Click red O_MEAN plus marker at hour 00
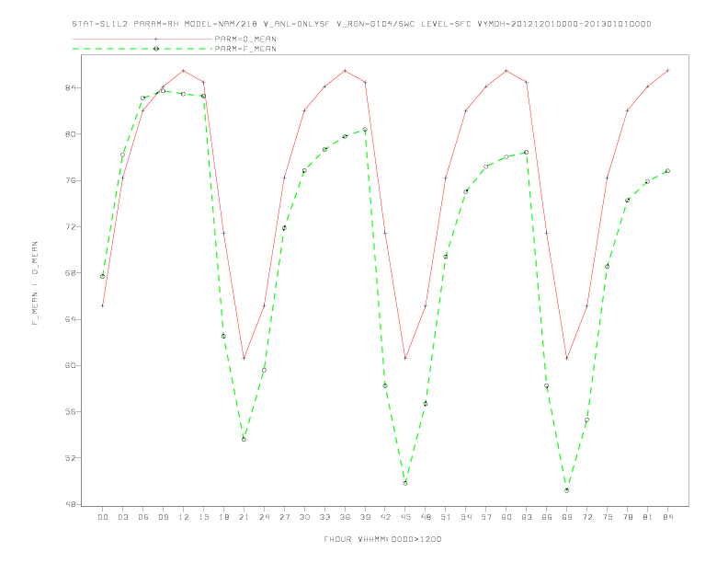Screen dimensions: 728x563 click(x=103, y=305)
